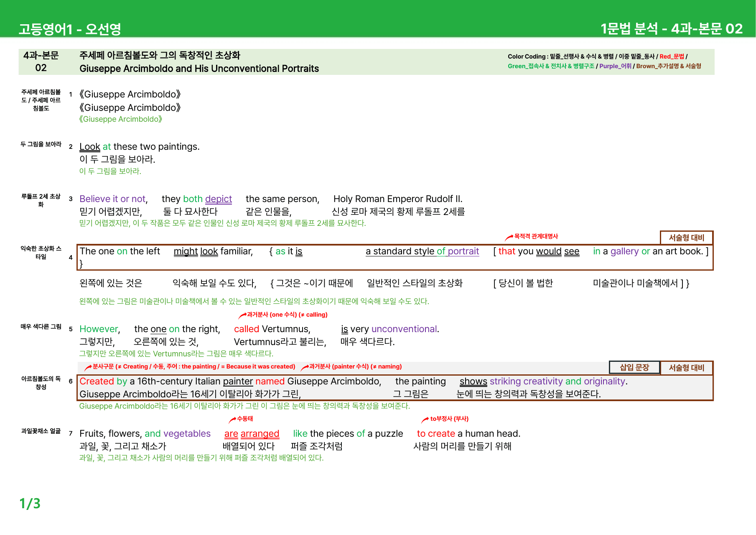Click the red note '과거분사 (one 수식) (≠ calling)'
756x535 pixels.
(x=287, y=315)
